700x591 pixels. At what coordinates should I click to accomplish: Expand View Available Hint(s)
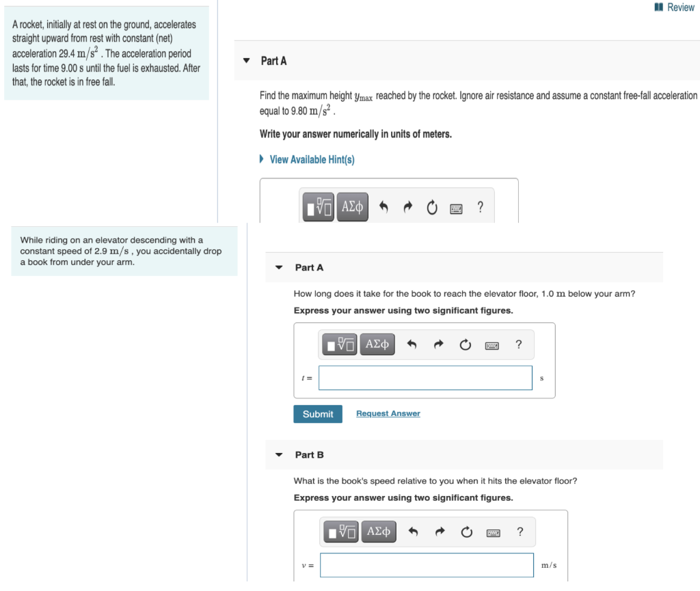(x=311, y=159)
